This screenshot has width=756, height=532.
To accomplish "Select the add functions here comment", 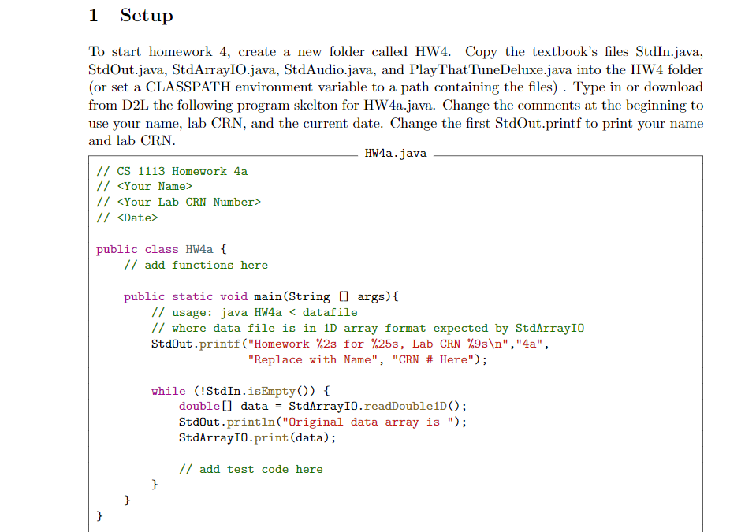I will tap(196, 265).
